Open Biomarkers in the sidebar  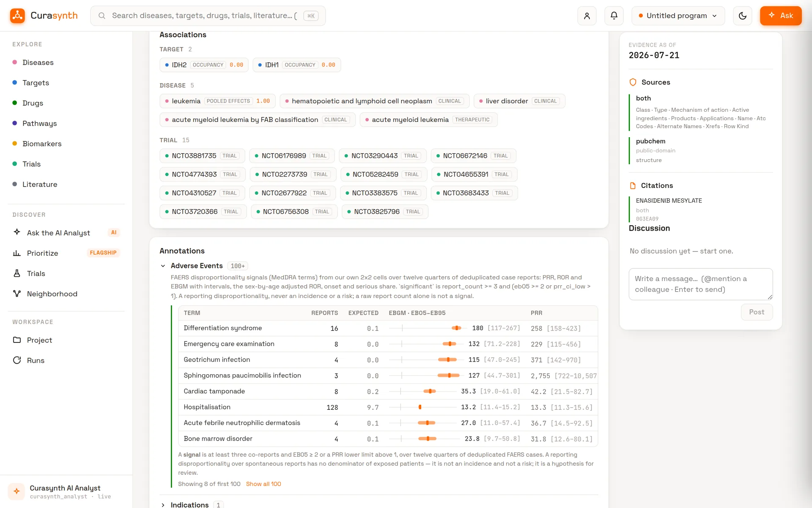click(42, 144)
